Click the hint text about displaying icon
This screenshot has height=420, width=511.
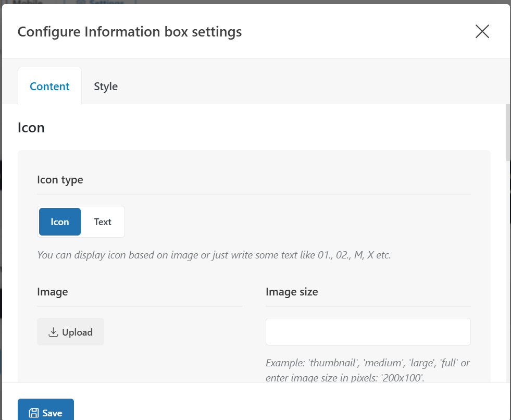(x=214, y=255)
